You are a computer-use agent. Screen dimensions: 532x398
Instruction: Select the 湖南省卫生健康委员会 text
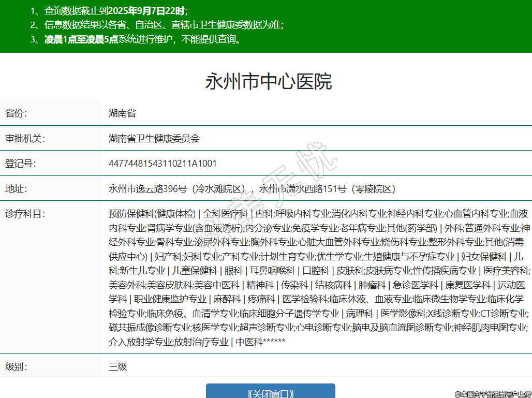(x=154, y=138)
